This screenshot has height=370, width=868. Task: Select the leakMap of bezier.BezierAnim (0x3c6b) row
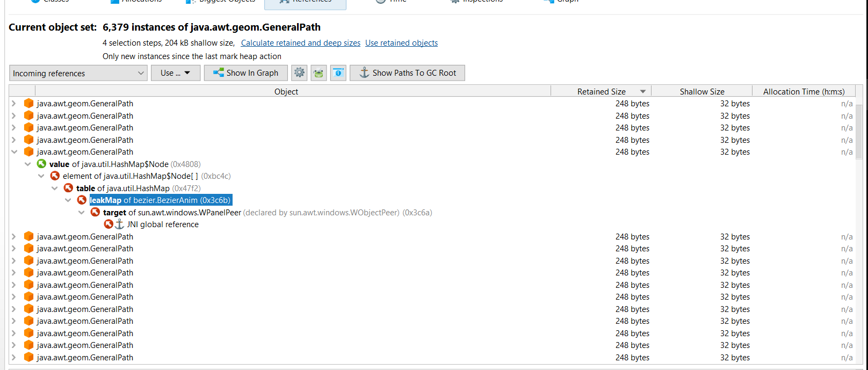(161, 200)
